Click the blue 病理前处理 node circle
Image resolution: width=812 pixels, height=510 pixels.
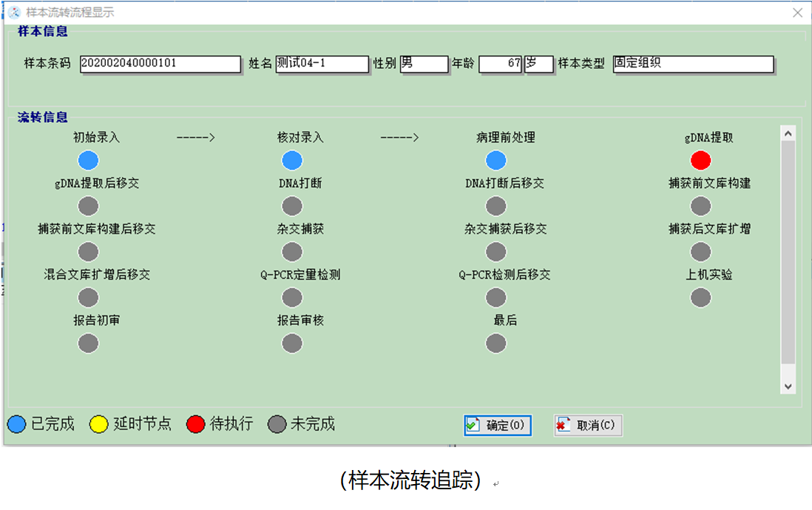[x=495, y=160]
